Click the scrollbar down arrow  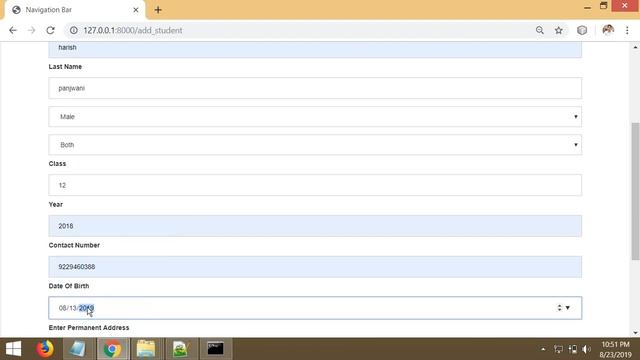pos(635,333)
